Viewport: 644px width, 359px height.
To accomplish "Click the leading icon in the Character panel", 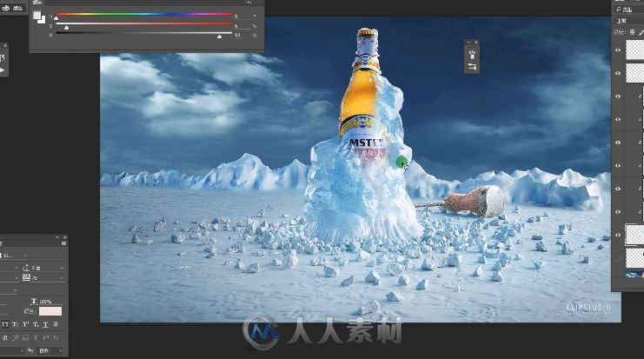I will [26, 268].
